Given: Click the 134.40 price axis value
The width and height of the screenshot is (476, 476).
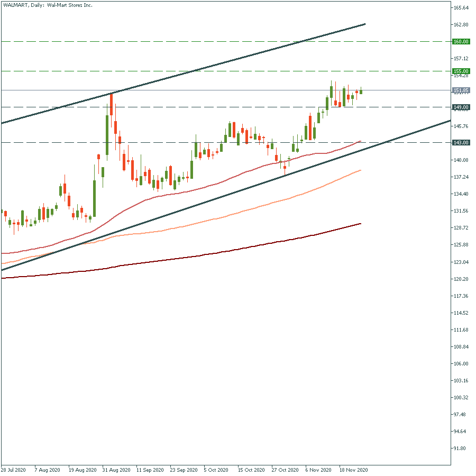Looking at the screenshot, I should pyautogui.click(x=461, y=194).
